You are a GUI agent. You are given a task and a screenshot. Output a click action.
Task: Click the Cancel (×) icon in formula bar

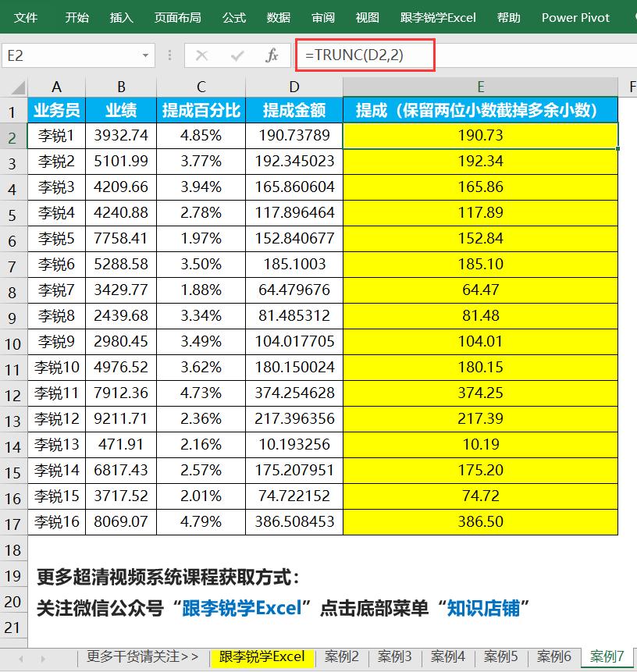pos(199,55)
